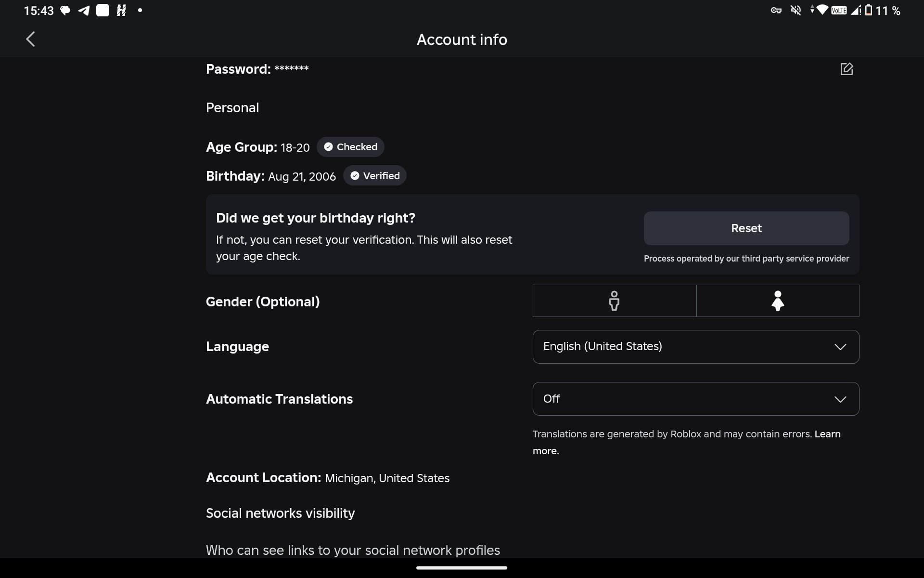The image size is (924, 578).
Task: Click the Checked age group badge
Action: click(x=350, y=147)
